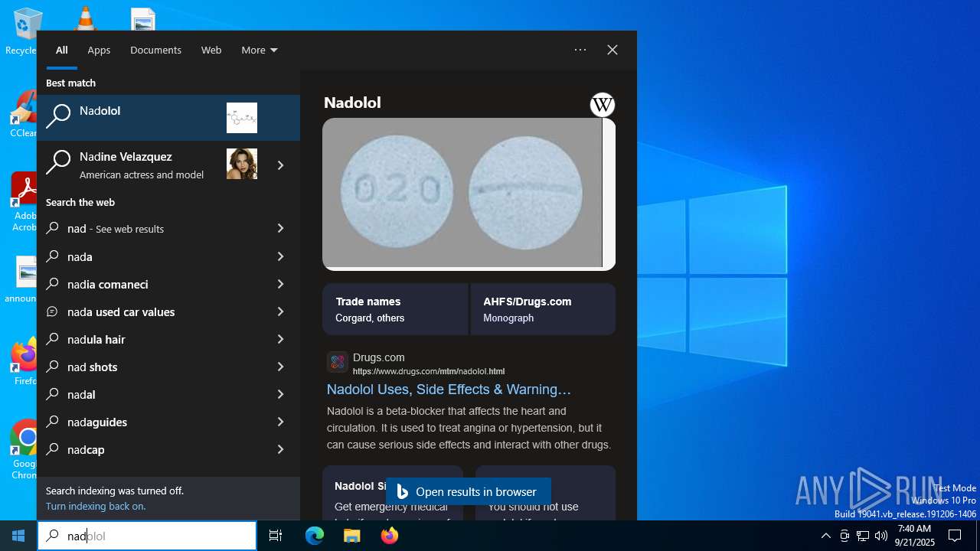Open the drugs.com/mtm/nadolol.html URL
This screenshot has width=980, height=551.
[x=429, y=371]
